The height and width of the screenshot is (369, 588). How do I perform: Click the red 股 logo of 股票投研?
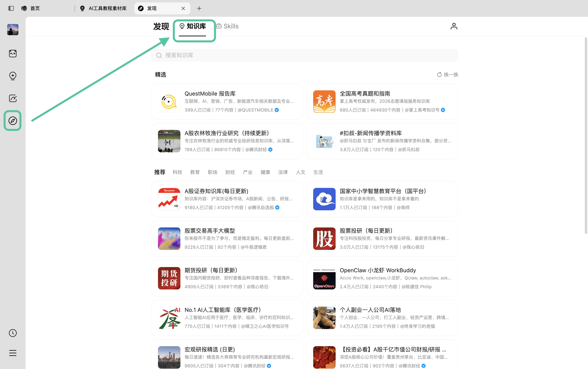tap(324, 239)
